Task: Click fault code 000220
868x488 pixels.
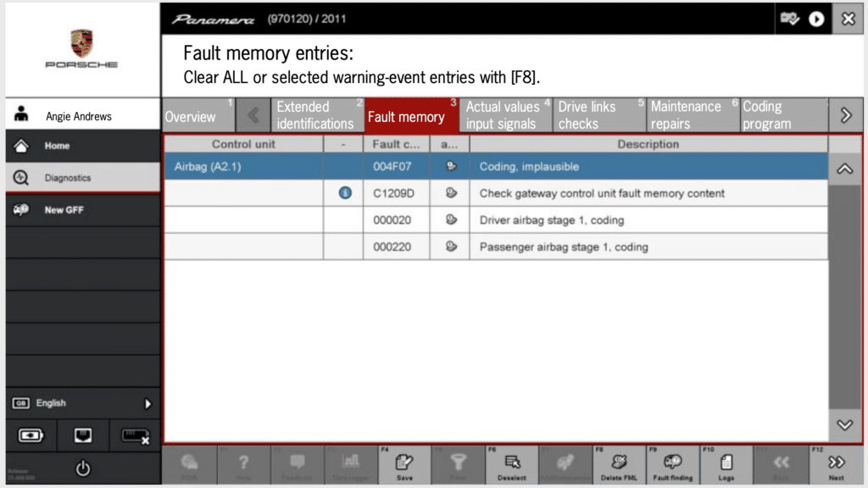Action: [x=392, y=247]
